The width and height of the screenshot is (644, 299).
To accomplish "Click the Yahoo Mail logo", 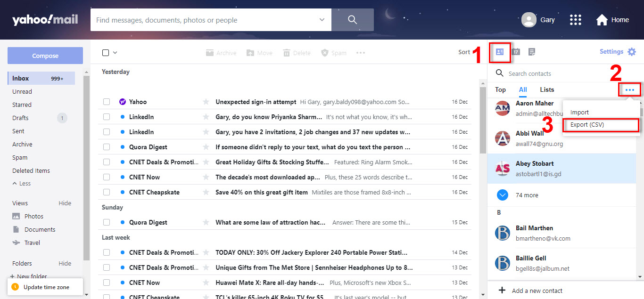I will [x=45, y=20].
